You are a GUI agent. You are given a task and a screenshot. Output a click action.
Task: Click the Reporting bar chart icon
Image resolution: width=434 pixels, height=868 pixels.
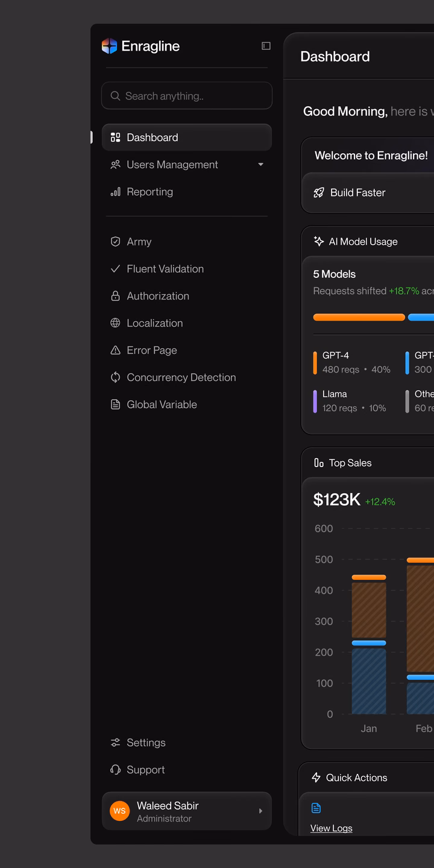(115, 192)
